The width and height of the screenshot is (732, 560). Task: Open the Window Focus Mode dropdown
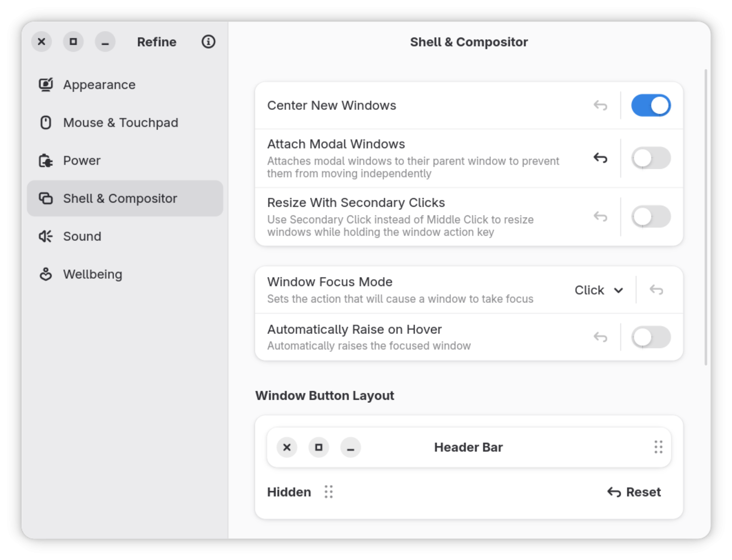pyautogui.click(x=599, y=290)
